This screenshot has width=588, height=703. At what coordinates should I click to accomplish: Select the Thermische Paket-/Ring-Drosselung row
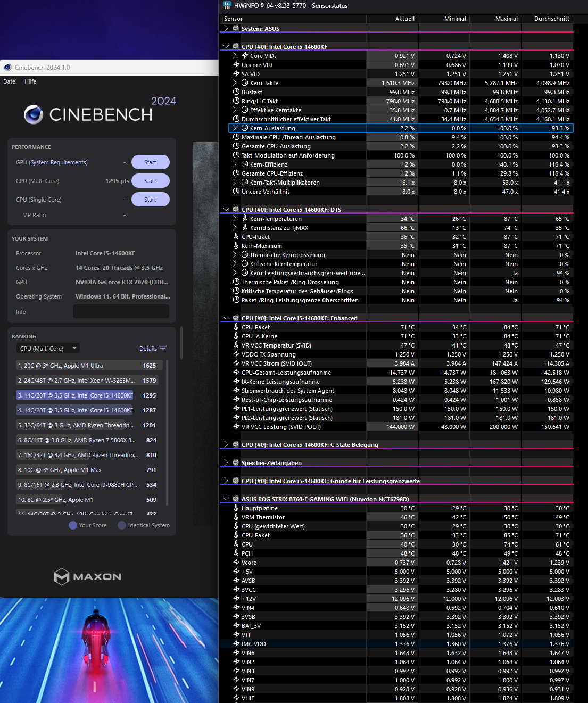(396, 282)
